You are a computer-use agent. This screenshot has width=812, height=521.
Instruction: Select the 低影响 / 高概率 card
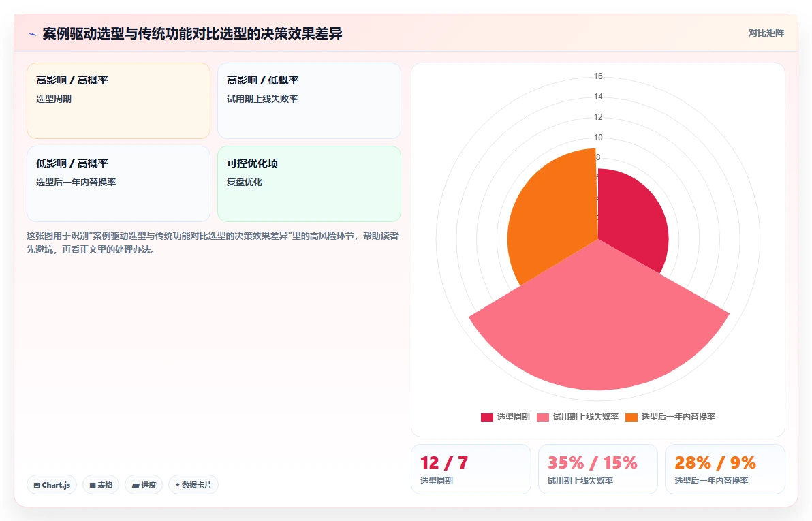coord(119,184)
